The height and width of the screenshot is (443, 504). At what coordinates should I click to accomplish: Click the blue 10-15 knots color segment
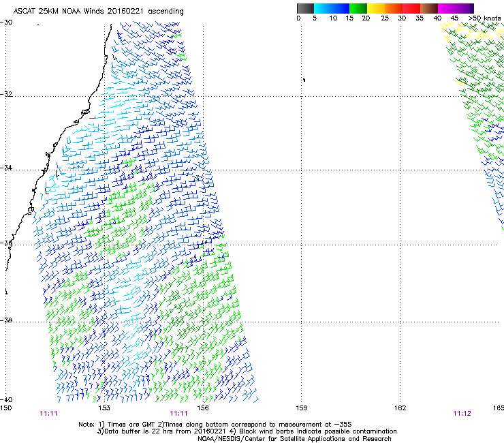[341, 8]
